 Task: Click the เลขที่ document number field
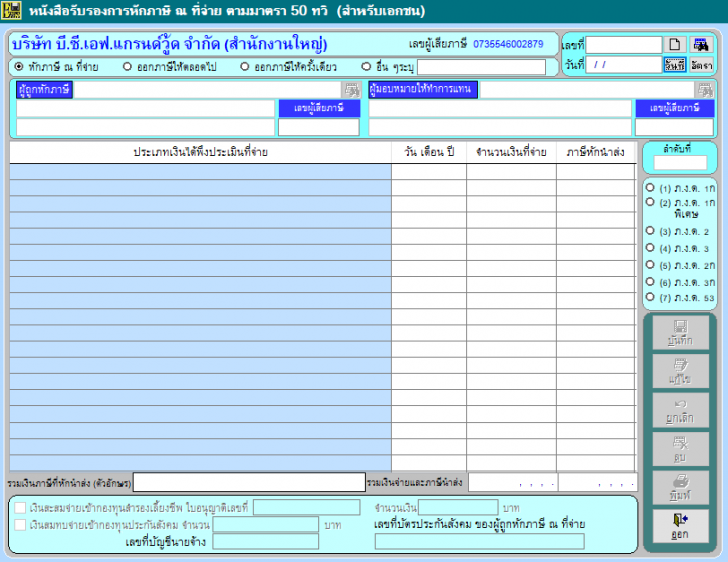624,45
